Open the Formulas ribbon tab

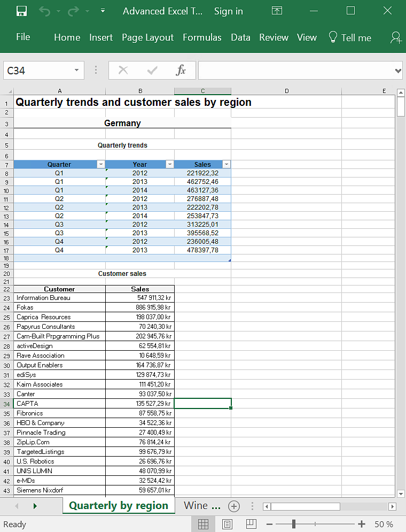point(202,37)
